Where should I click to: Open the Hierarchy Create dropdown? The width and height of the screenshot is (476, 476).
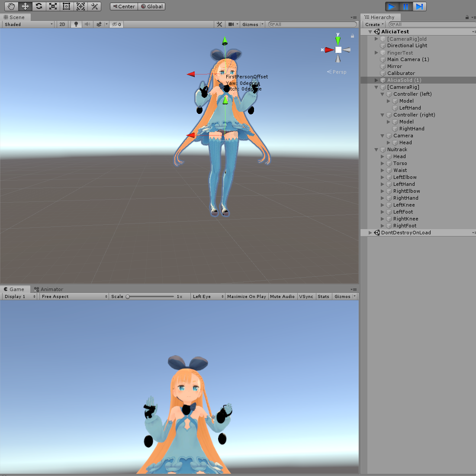pyautogui.click(x=374, y=24)
